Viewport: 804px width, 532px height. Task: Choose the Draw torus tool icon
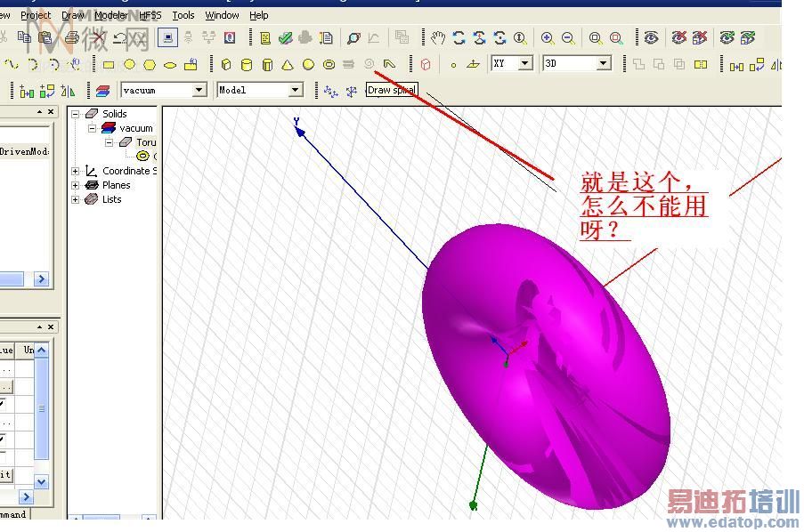pos(329,65)
